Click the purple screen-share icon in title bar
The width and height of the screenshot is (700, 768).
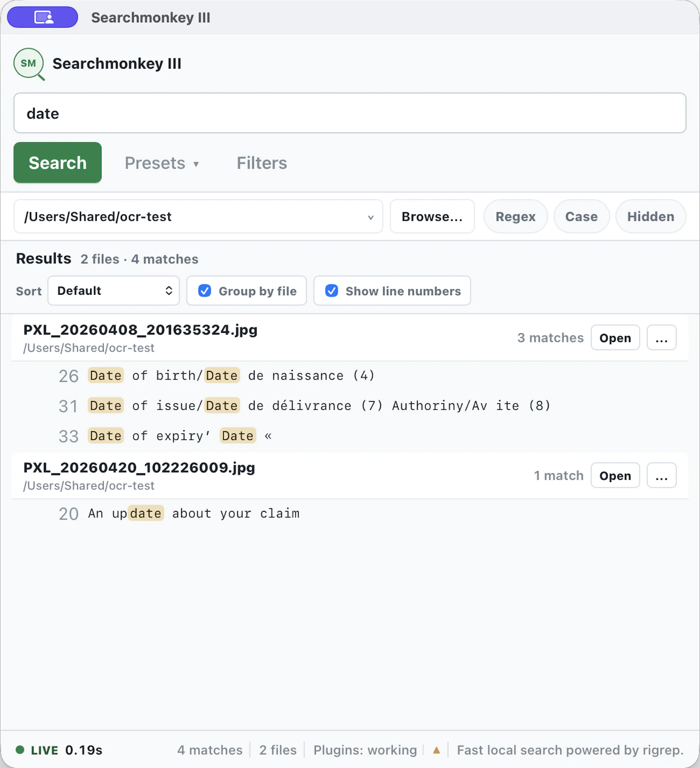[x=42, y=17]
